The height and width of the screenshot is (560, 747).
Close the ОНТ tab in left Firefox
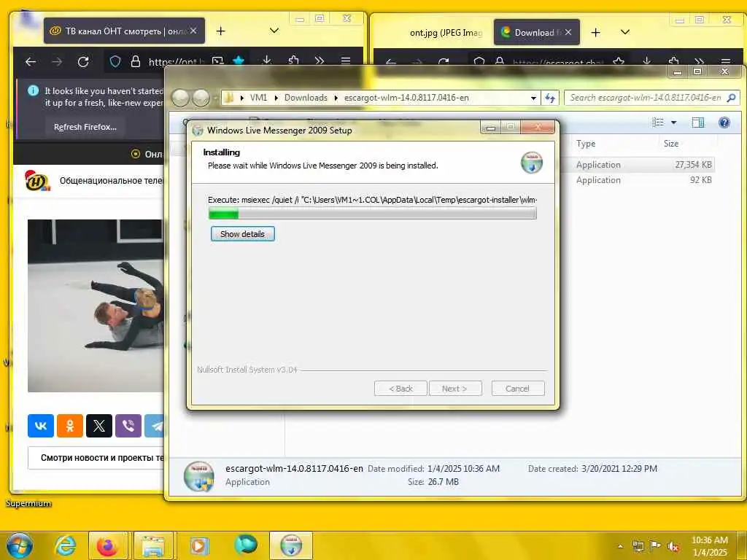tap(193, 31)
